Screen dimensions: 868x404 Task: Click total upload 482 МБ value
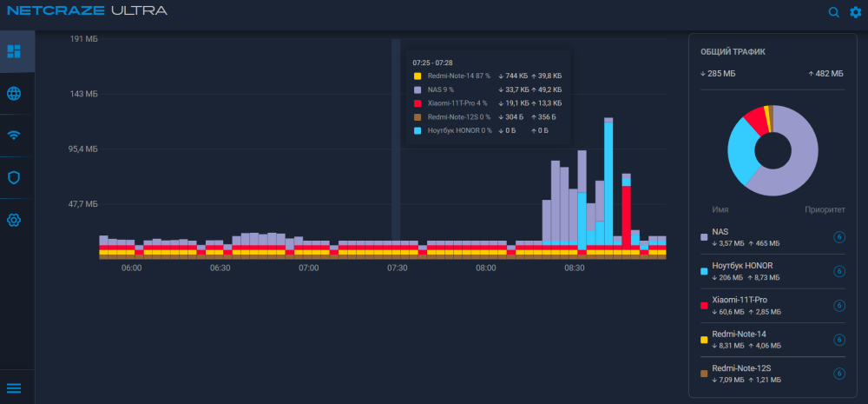pyautogui.click(x=825, y=73)
